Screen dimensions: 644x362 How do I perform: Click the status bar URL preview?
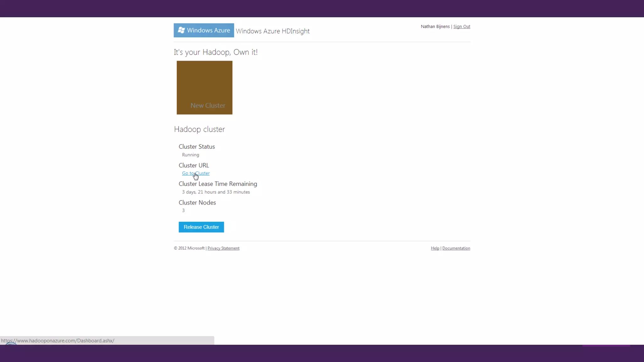(x=58, y=341)
